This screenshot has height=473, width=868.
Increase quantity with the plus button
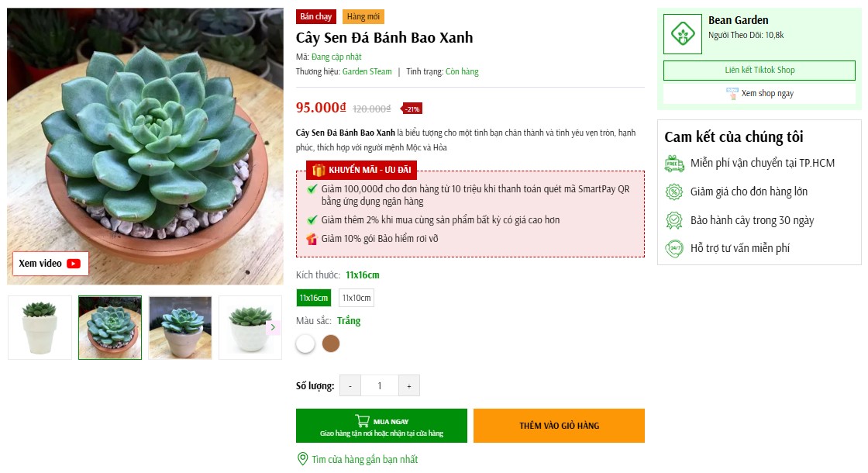409,386
